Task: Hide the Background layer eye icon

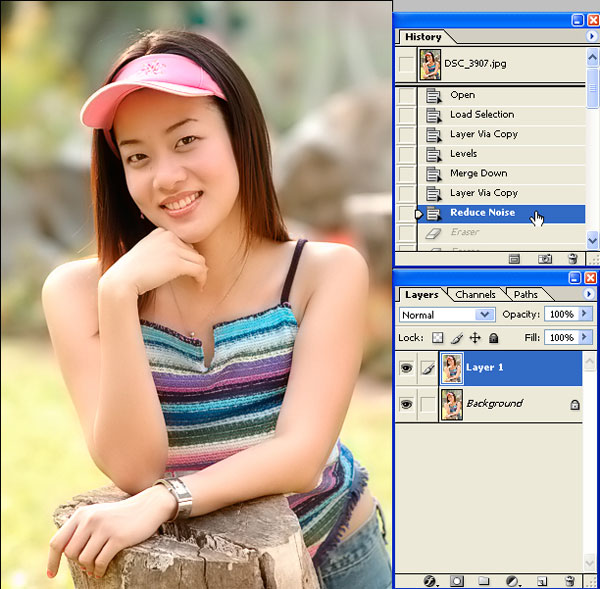Action: coord(406,404)
